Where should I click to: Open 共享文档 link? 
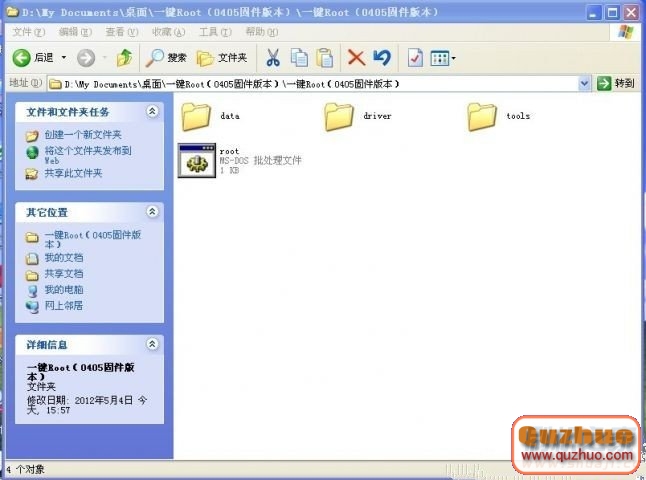63,274
